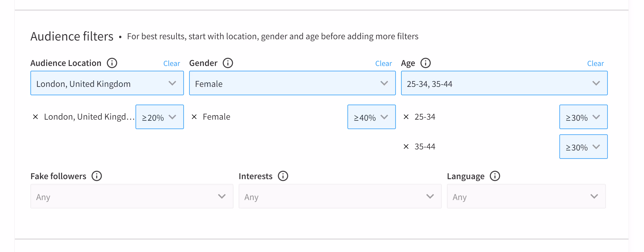Image resolution: width=644 pixels, height=252 pixels.
Task: Remove the 25-34 age filter
Action: (406, 117)
